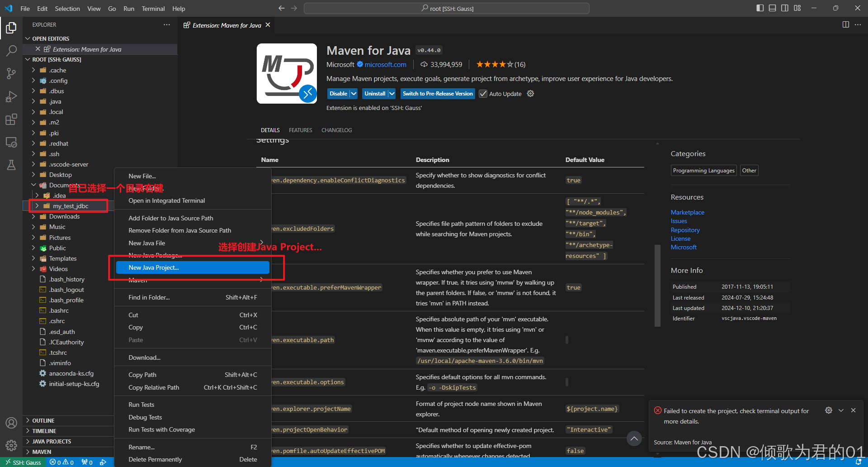Image resolution: width=868 pixels, height=467 pixels.
Task: Toggle panel layout icon
Action: 772,8
